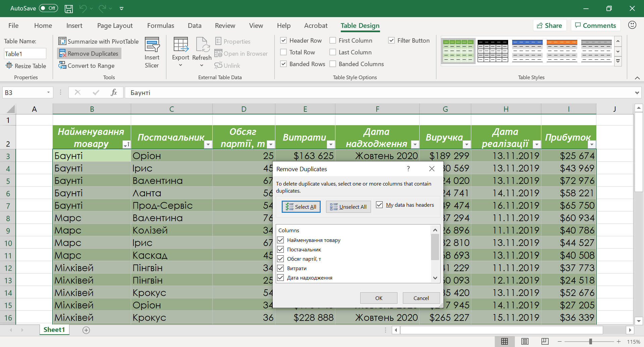The height and width of the screenshot is (347, 644).
Task: Click Summarize with PivotTable icon
Action: pos(62,41)
